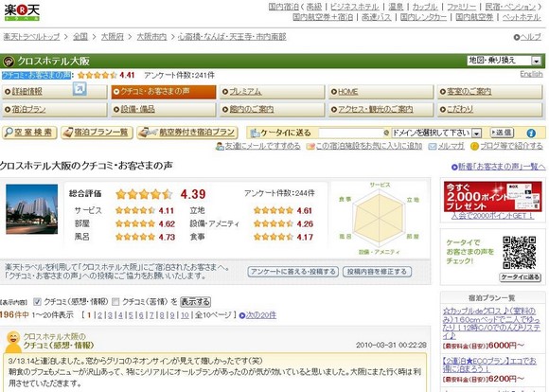Open the 宿泊プラン tab
Screen dimensions: 549x392
[55, 110]
